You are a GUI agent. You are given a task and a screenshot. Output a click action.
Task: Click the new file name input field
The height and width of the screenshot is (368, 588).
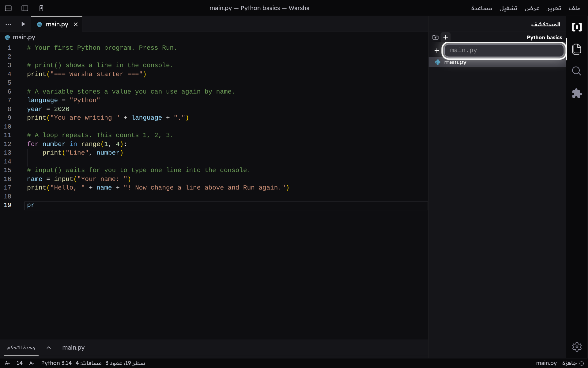click(x=504, y=50)
